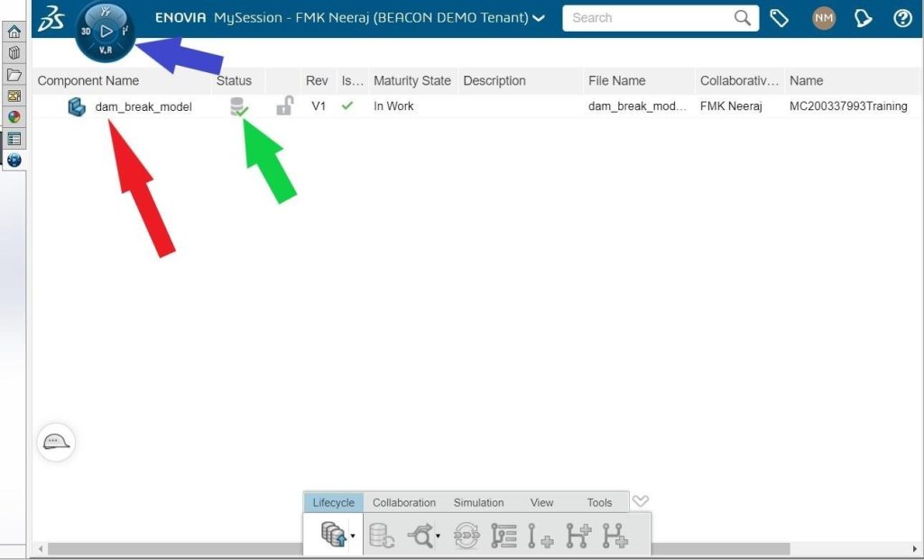Click the In Work maturity state cell
The image size is (924, 560).
pyautogui.click(x=393, y=106)
